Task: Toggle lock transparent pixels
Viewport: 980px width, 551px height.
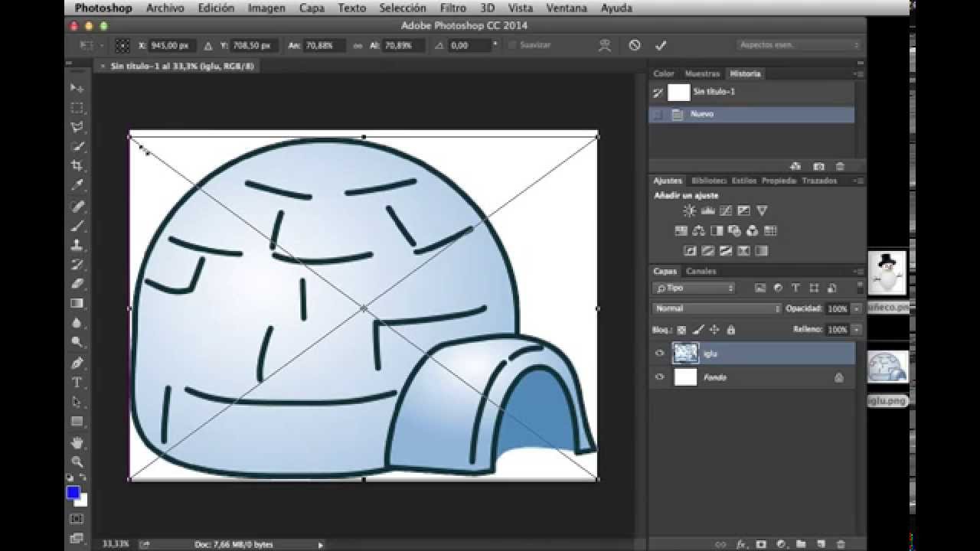Action: point(681,330)
